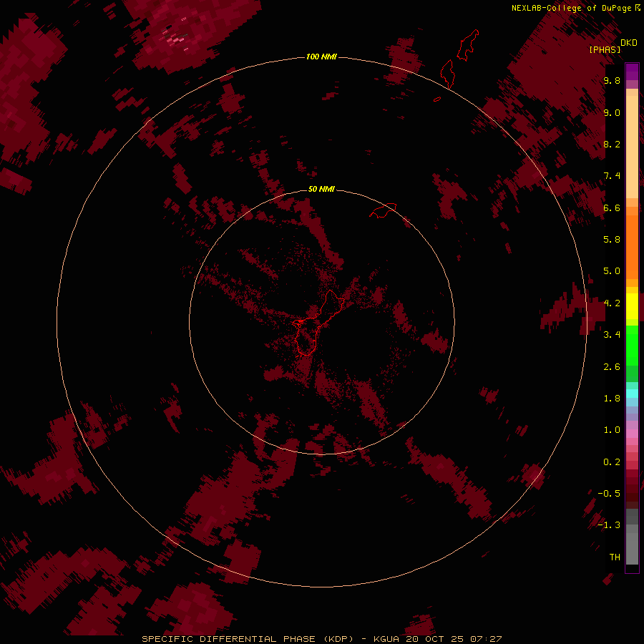Image resolution: width=644 pixels, height=644 pixels.
Task: Click the SPECIFIC DIFFERENTIAL PHASE (KDP) caption
Action: tap(248, 639)
